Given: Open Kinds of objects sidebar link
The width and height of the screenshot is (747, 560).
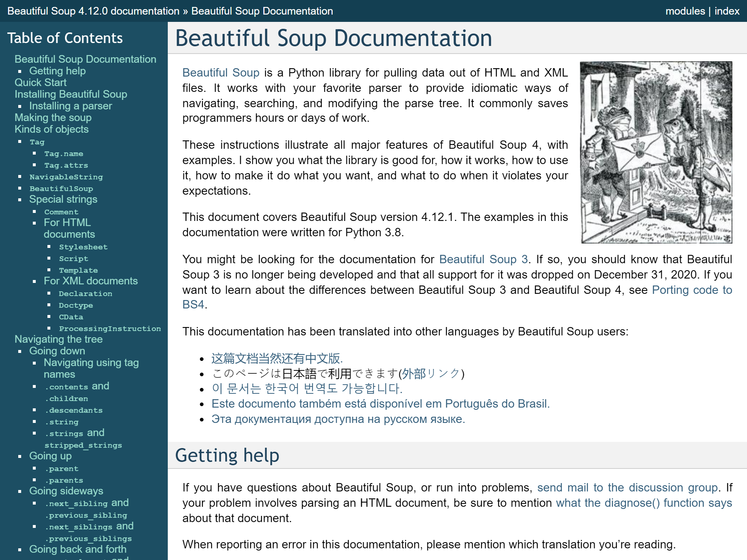Looking at the screenshot, I should click(x=51, y=129).
